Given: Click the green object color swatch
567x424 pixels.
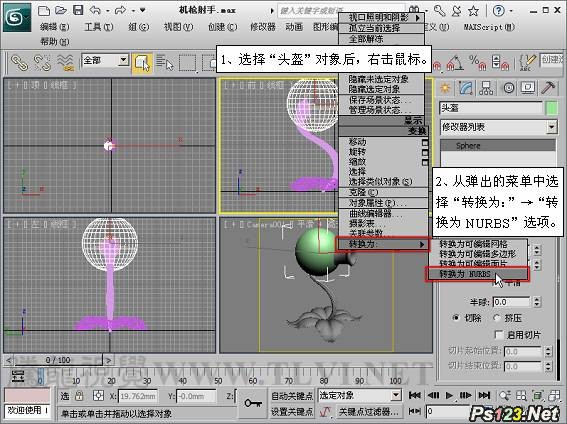Looking at the screenshot, I should point(551,108).
